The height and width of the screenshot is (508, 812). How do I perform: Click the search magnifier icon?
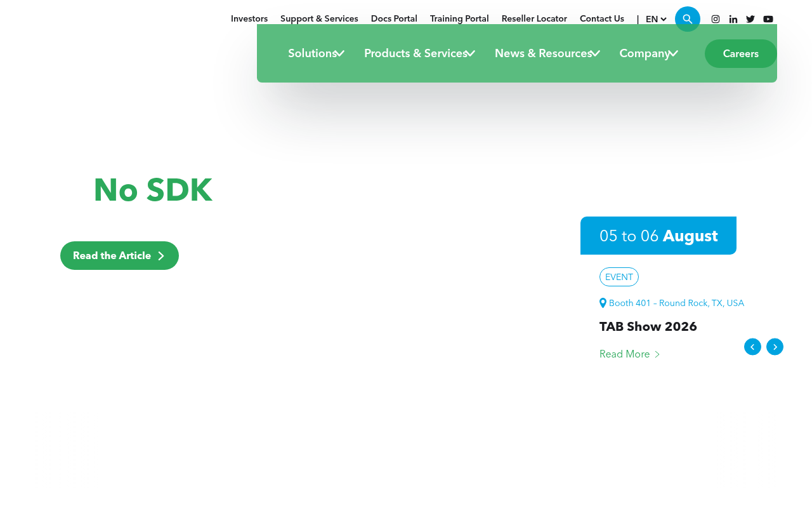tap(688, 19)
